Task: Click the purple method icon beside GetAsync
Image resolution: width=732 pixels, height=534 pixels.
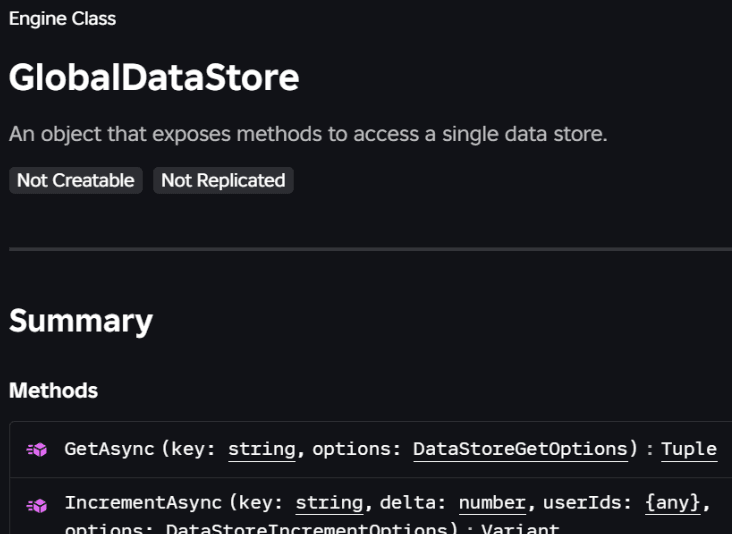Action: click(x=37, y=450)
